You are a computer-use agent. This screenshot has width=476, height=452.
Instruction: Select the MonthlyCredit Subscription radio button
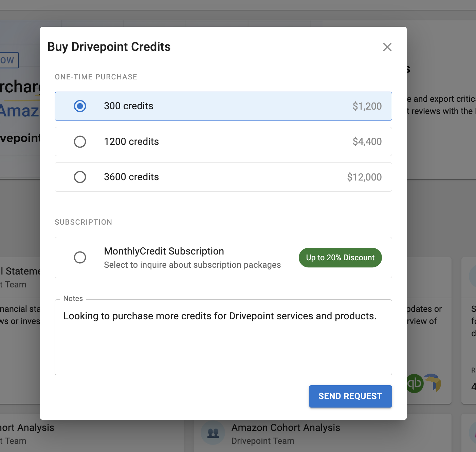pos(80,258)
